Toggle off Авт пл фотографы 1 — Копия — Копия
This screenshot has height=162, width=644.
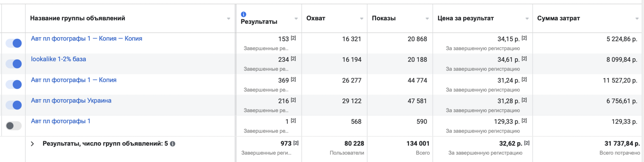13,43
